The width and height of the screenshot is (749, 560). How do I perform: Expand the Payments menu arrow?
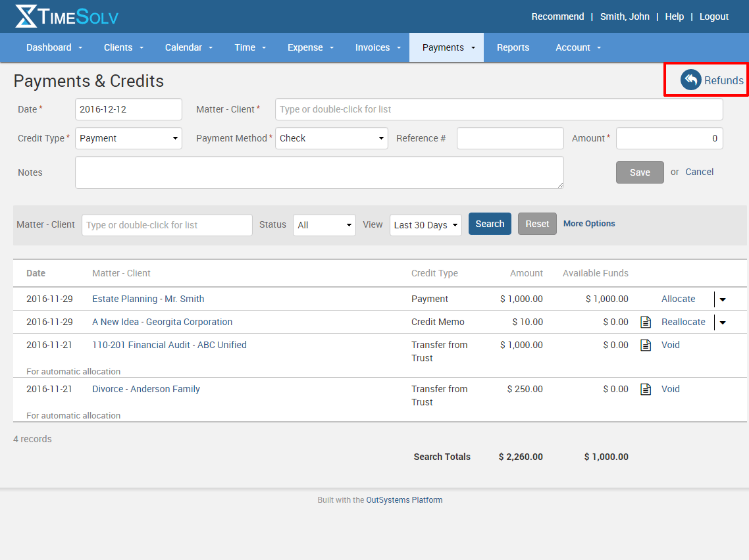coord(473,47)
